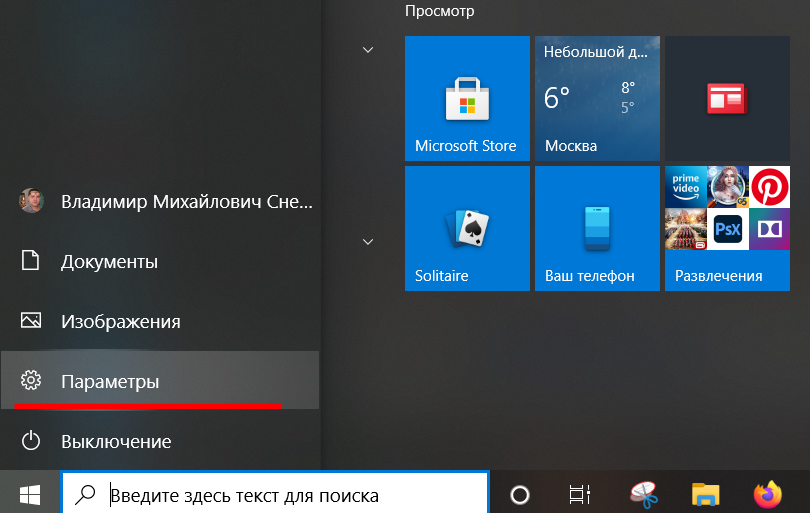Collapse the upper tile group chevron
Screen dimensions: 810x513
(368, 50)
